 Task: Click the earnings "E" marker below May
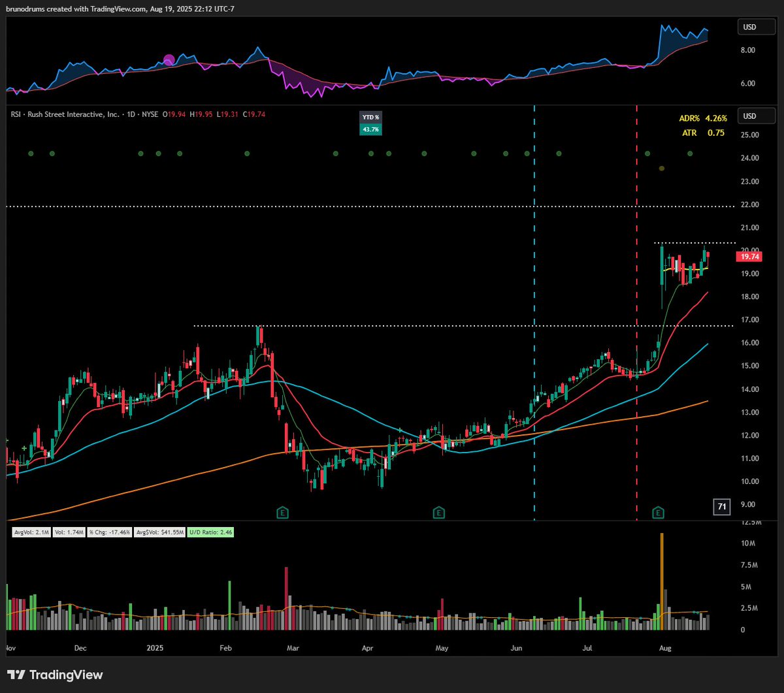(x=439, y=513)
